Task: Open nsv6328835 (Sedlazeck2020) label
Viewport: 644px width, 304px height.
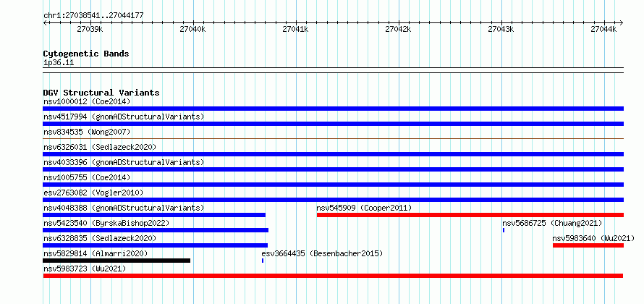Action: point(100,238)
